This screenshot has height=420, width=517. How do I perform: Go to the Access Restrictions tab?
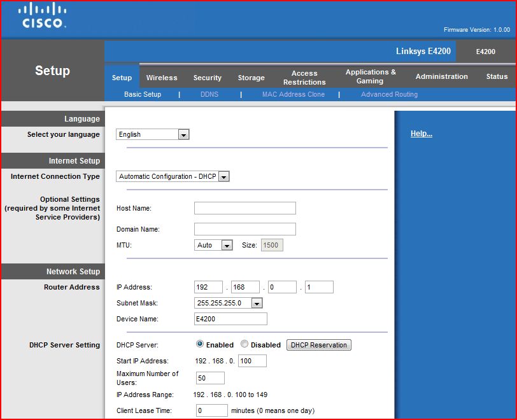(304, 78)
